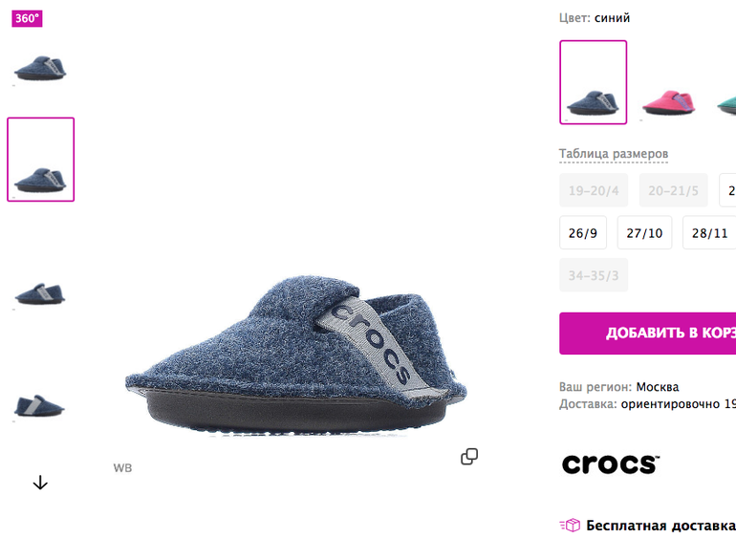Click the free delivery box icon

pyautogui.click(x=570, y=525)
